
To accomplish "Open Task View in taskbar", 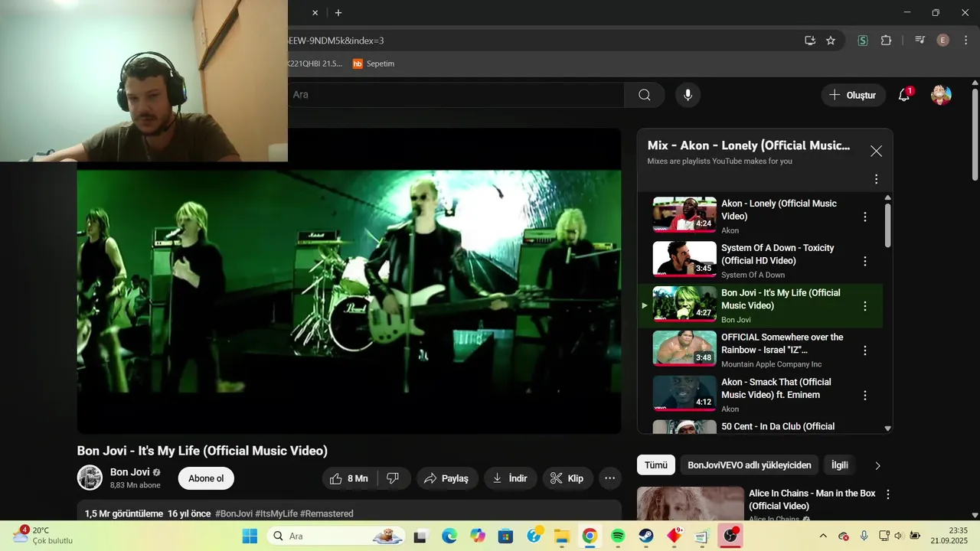I will 420,536.
